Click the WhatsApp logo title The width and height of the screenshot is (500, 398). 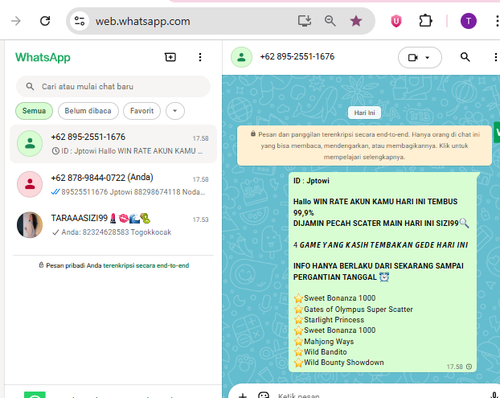tap(43, 57)
